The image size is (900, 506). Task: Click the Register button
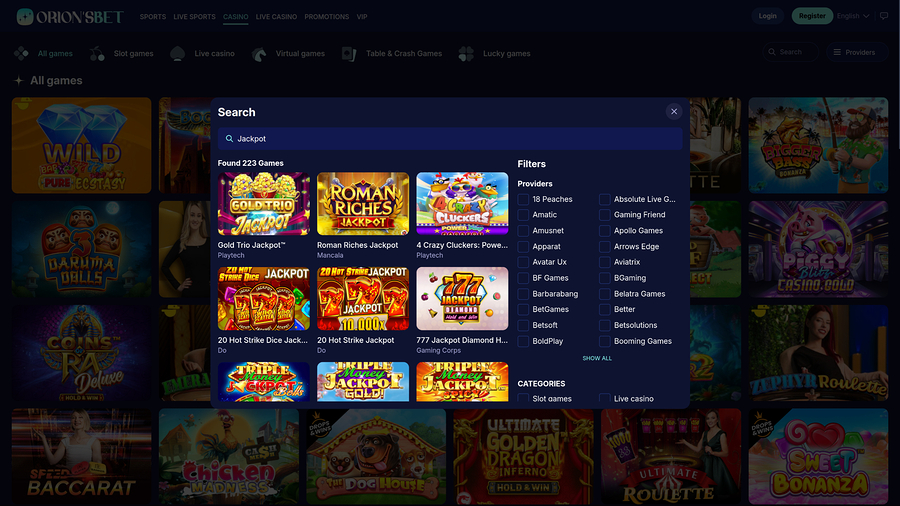[x=812, y=16]
